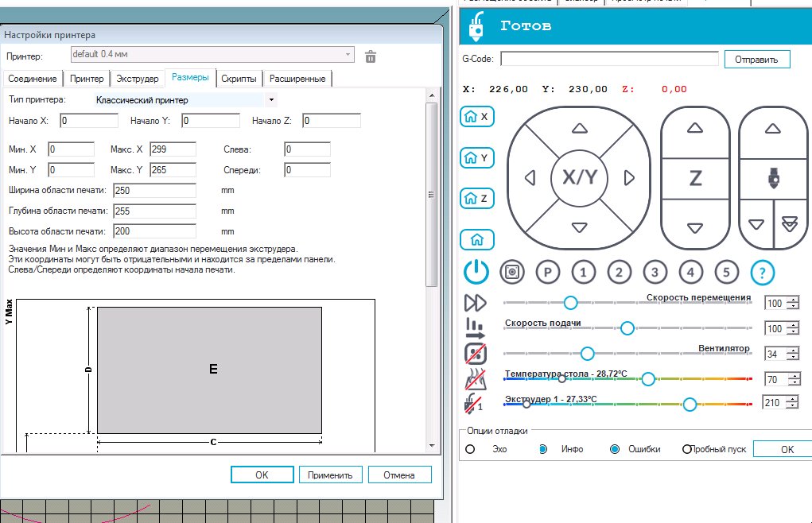Fast extrude double down arrow
The width and height of the screenshot is (812, 523).
coord(790,224)
